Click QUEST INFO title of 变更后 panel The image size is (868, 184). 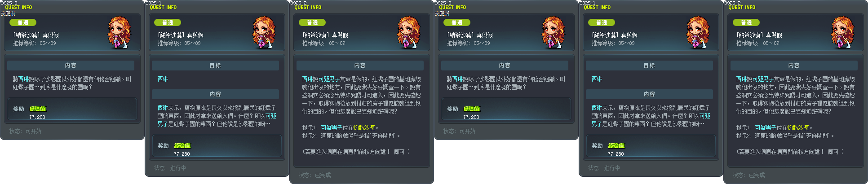point(452,7)
